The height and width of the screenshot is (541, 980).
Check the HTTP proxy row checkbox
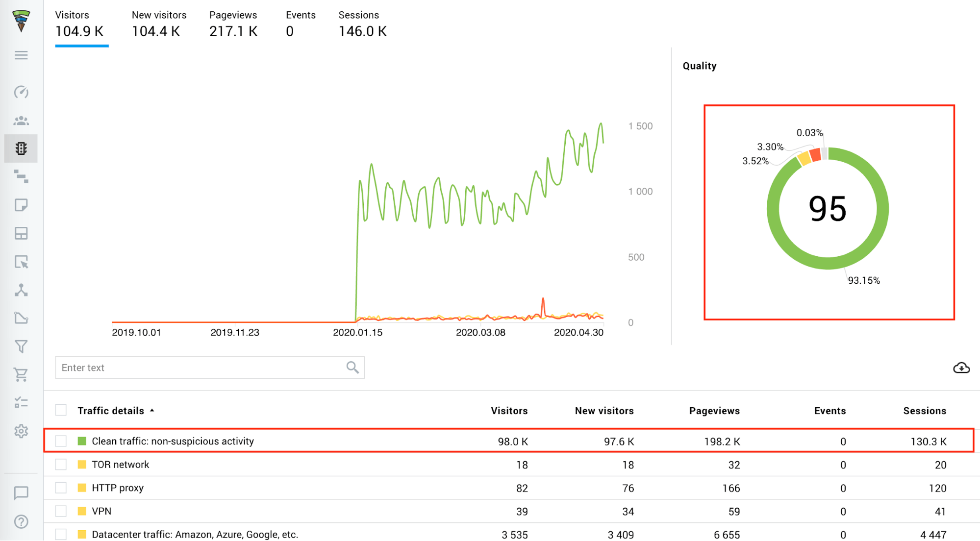point(61,488)
